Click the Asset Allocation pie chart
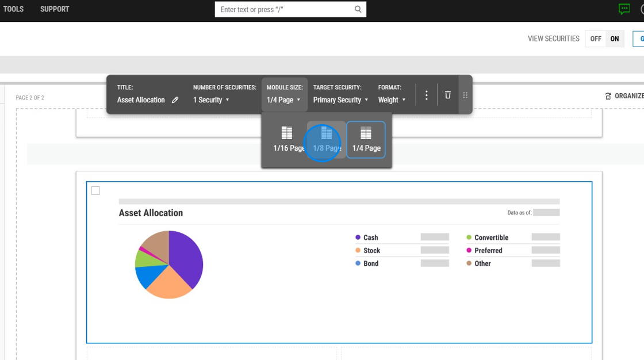Image resolution: width=644 pixels, height=360 pixels. tap(169, 264)
